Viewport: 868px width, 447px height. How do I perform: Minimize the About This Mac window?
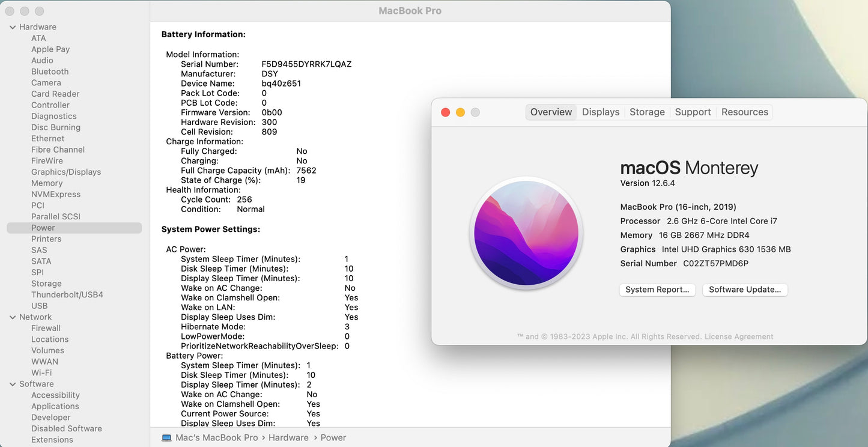tap(460, 112)
